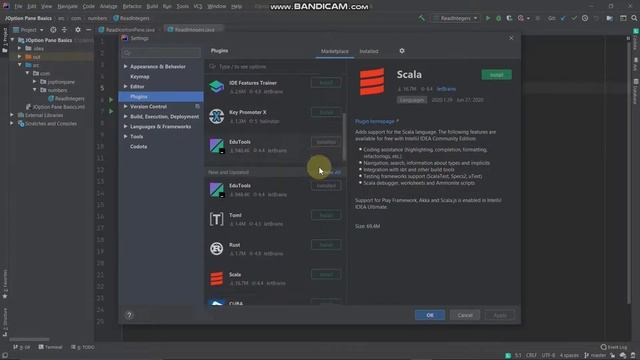The height and width of the screenshot is (360, 640).
Task: Click the IDE Features Trainer plugin icon
Action: click(x=216, y=87)
